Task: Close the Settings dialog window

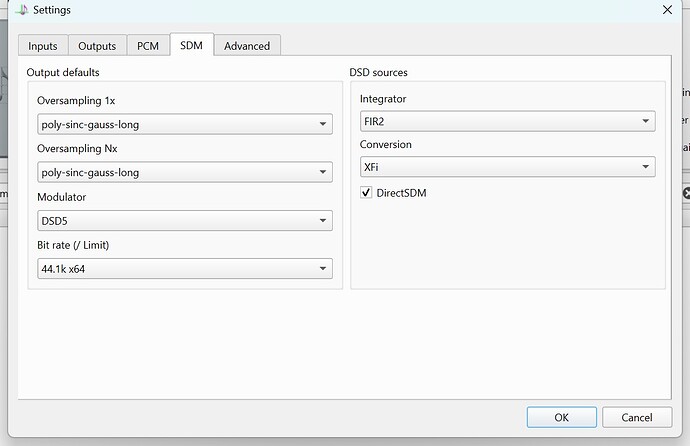Action: pos(667,10)
